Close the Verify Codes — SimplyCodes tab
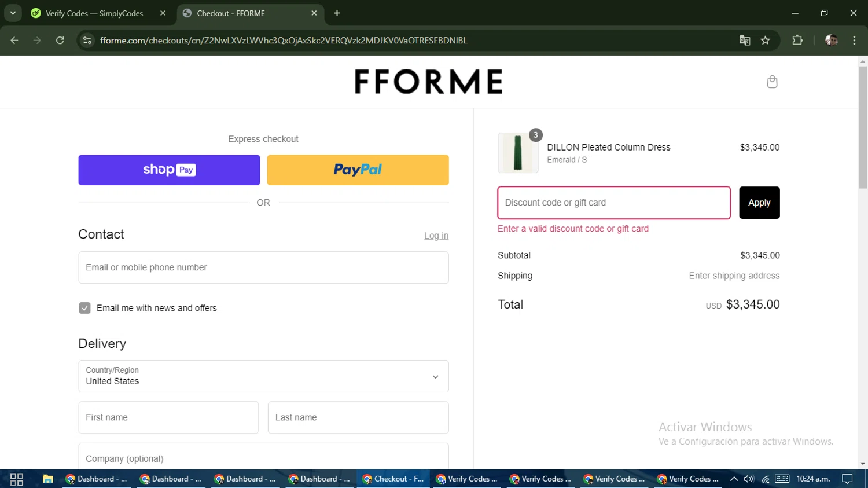The width and height of the screenshot is (868, 488). click(x=163, y=13)
